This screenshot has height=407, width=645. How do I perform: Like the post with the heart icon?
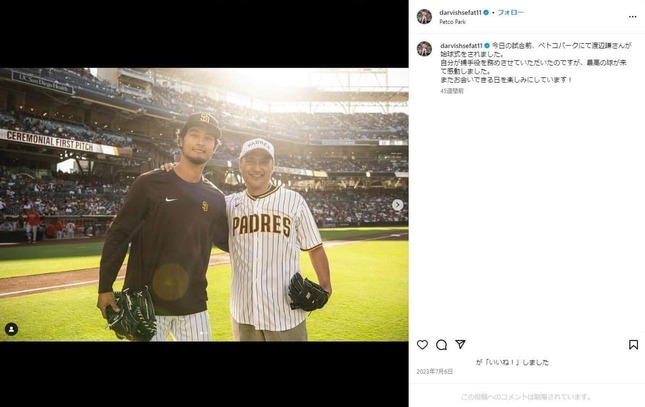pos(422,345)
